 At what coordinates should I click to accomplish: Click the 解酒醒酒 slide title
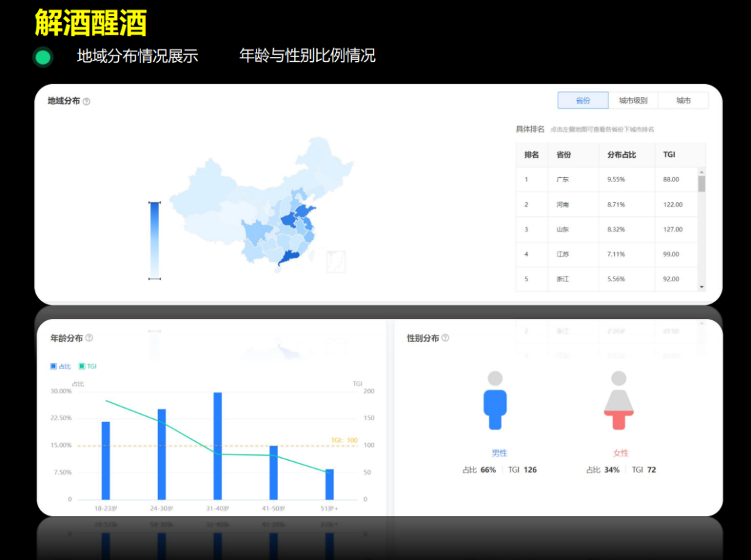click(91, 22)
